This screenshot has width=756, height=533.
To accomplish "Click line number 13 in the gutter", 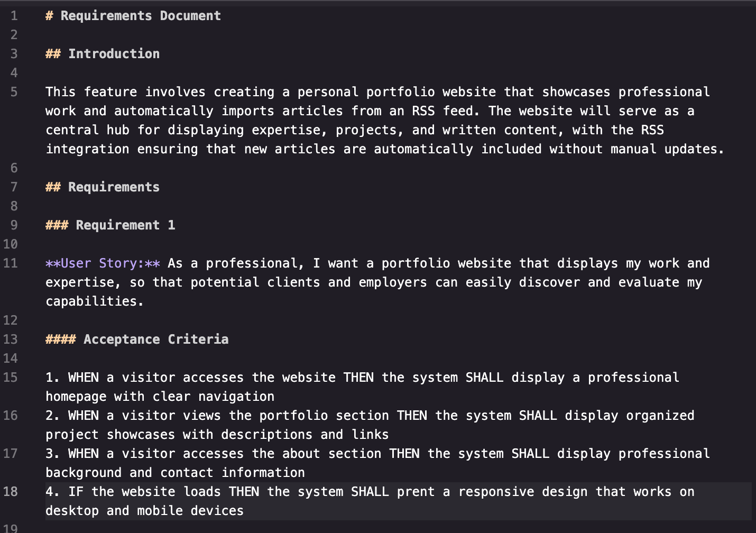I will click(x=11, y=339).
